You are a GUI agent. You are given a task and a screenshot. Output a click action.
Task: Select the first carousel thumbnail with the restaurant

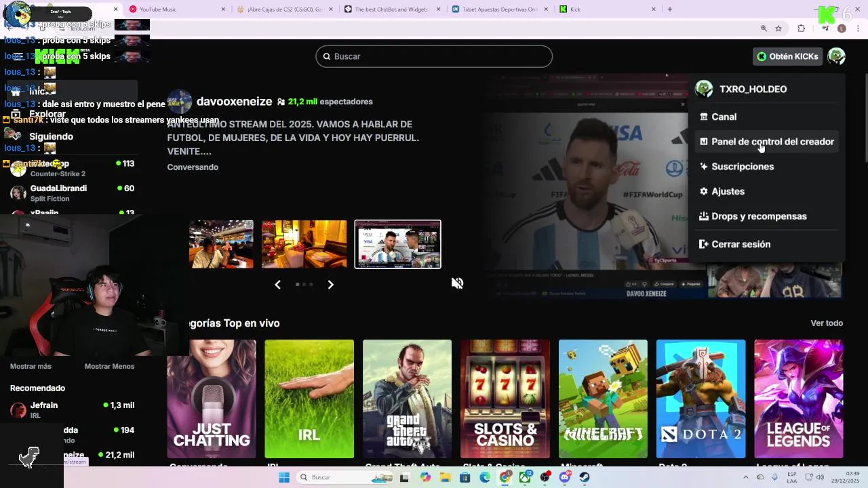point(221,244)
